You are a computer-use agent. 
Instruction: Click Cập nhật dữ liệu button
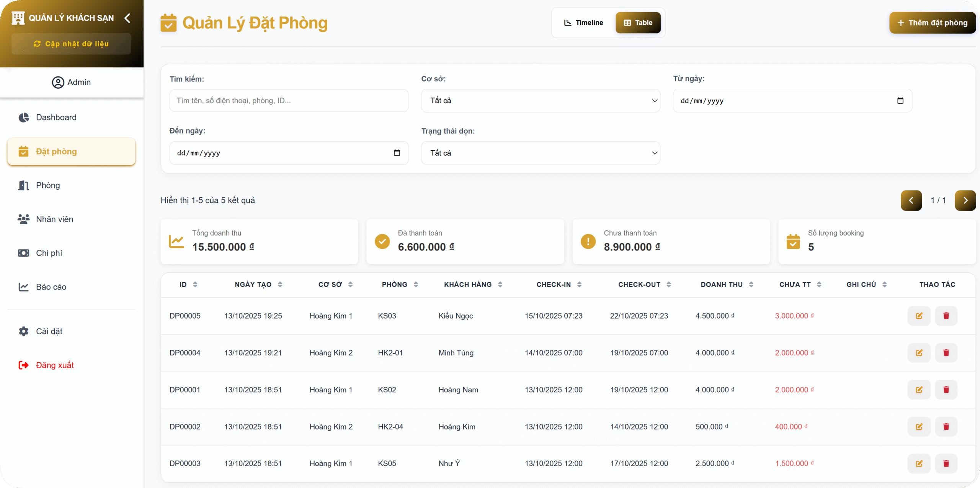[x=71, y=44]
